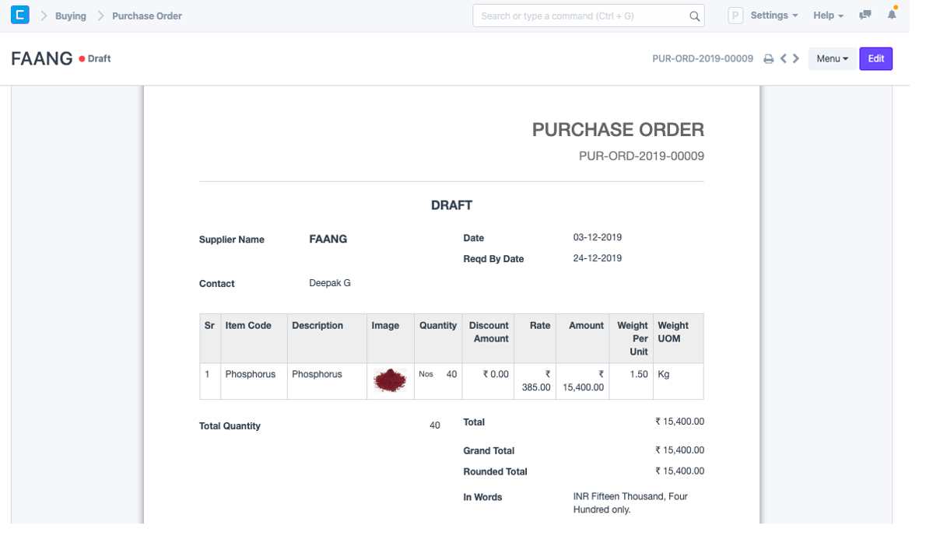Click contact name Deepak G
The width and height of the screenshot is (926, 560).
coord(329,283)
